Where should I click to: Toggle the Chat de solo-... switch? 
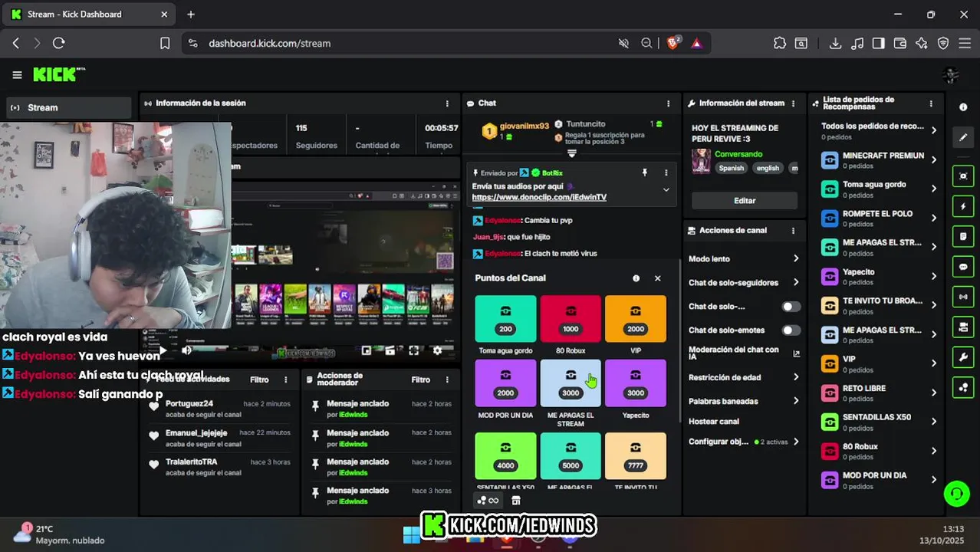(x=791, y=307)
